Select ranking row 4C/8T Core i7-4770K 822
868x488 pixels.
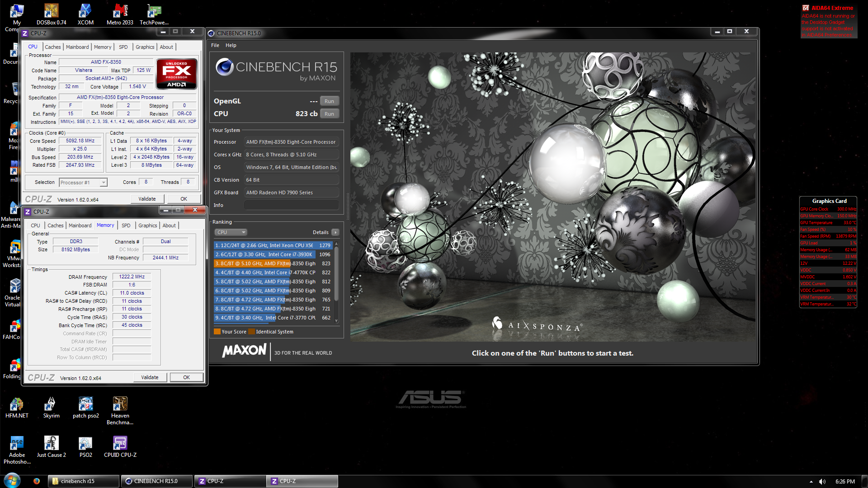273,272
